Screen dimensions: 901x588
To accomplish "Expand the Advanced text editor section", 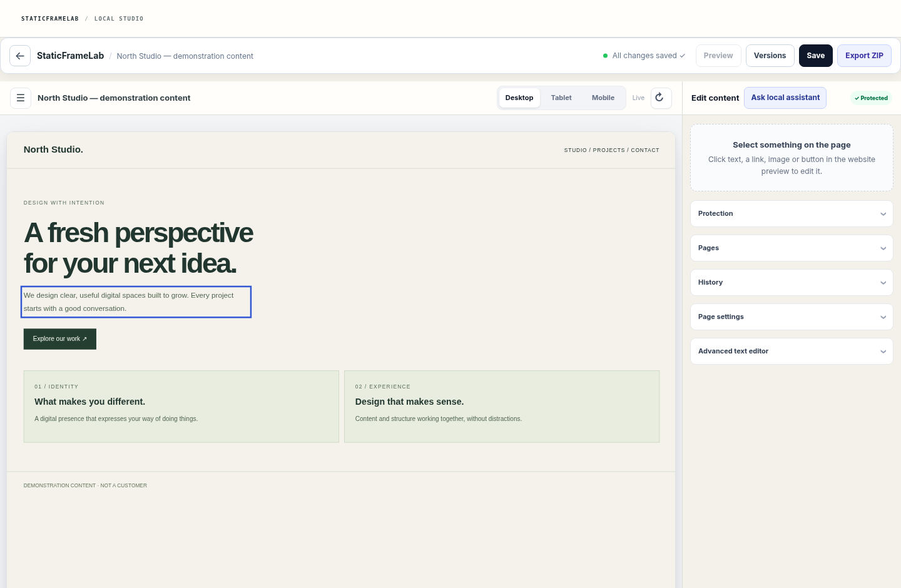I will click(x=792, y=352).
